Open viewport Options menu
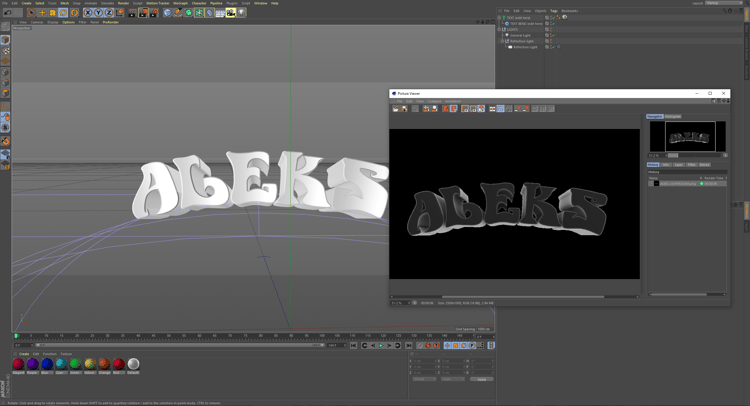This screenshot has width=750, height=406. coord(68,22)
